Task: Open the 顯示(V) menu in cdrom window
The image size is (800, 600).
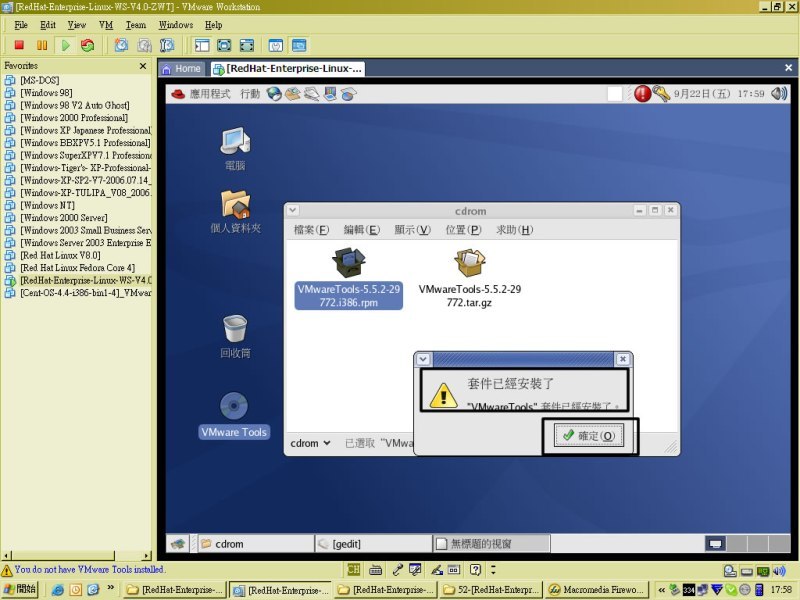Action: coord(412,230)
